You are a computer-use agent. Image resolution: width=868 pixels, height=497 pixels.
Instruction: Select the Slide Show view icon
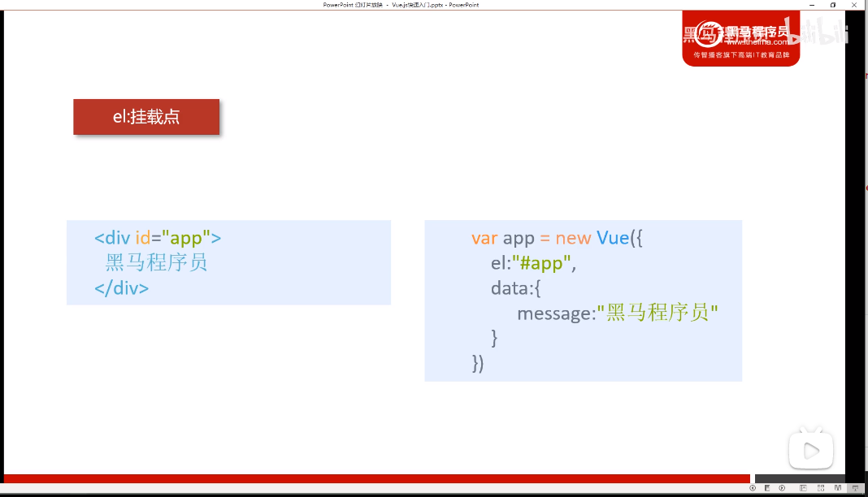coord(856,488)
